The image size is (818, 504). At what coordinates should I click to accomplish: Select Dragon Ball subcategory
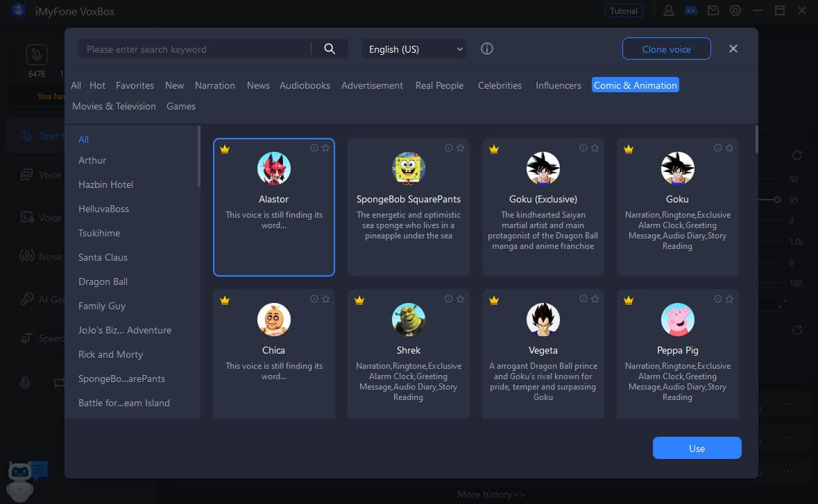pos(103,282)
